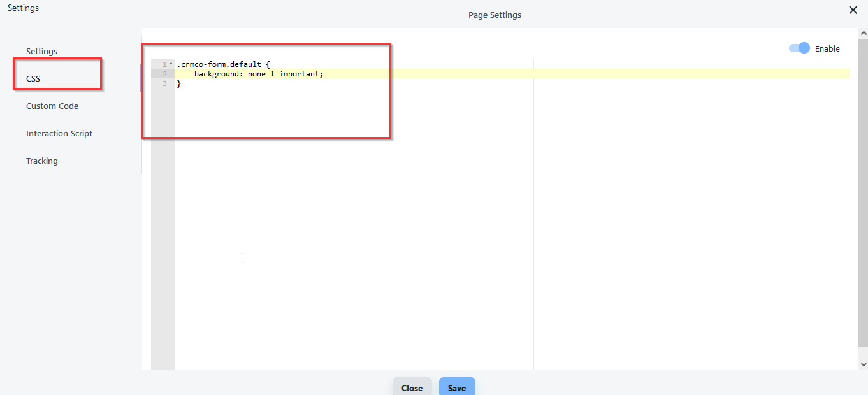
Task: Click the Enable label text
Action: click(x=827, y=48)
